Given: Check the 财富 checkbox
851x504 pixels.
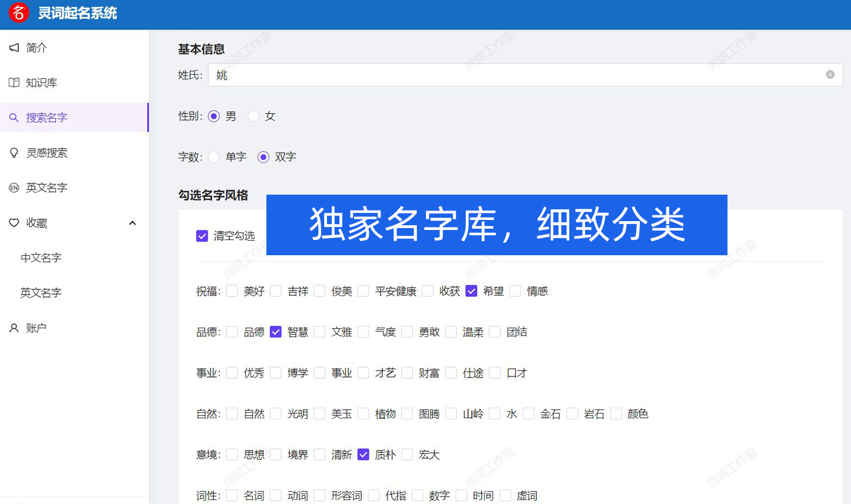Looking at the screenshot, I should tap(408, 373).
